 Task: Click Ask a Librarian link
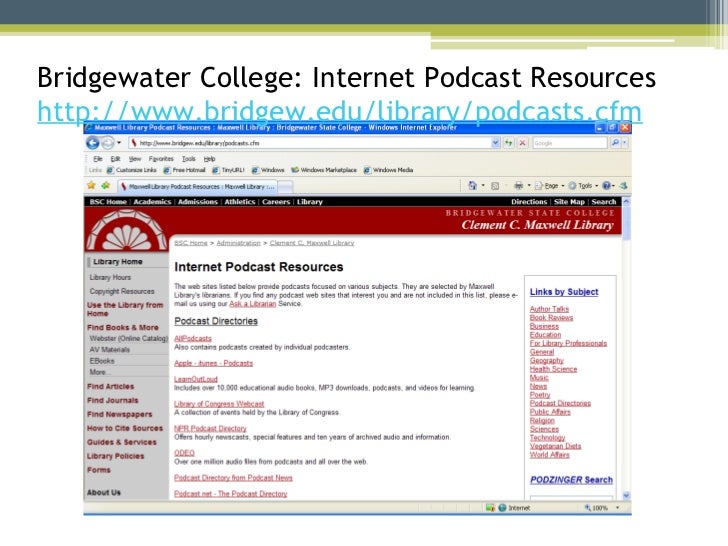[253, 304]
